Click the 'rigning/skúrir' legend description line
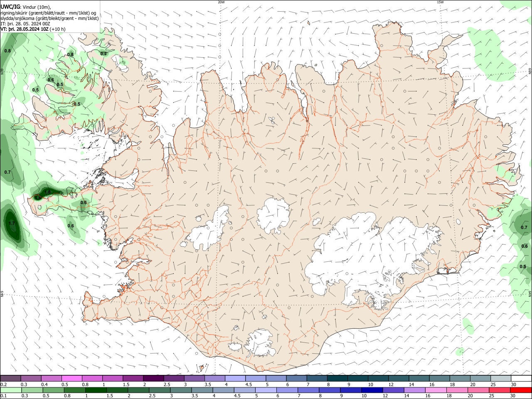Viewport: 532px width, 399px height. click(48, 13)
